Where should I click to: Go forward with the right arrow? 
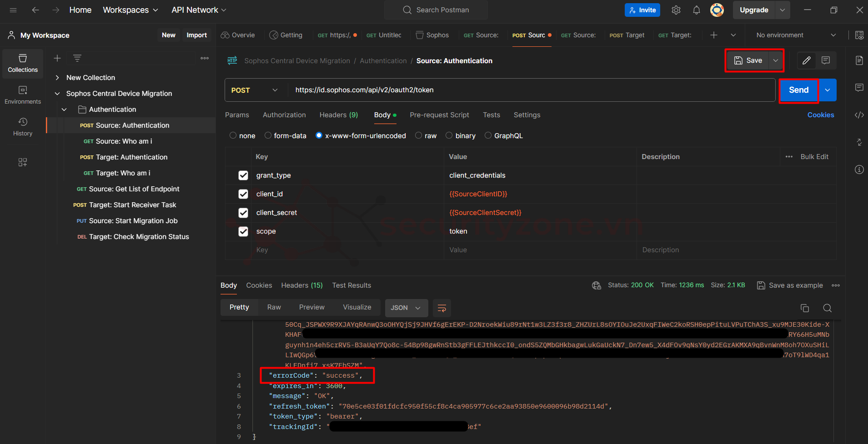pos(55,10)
